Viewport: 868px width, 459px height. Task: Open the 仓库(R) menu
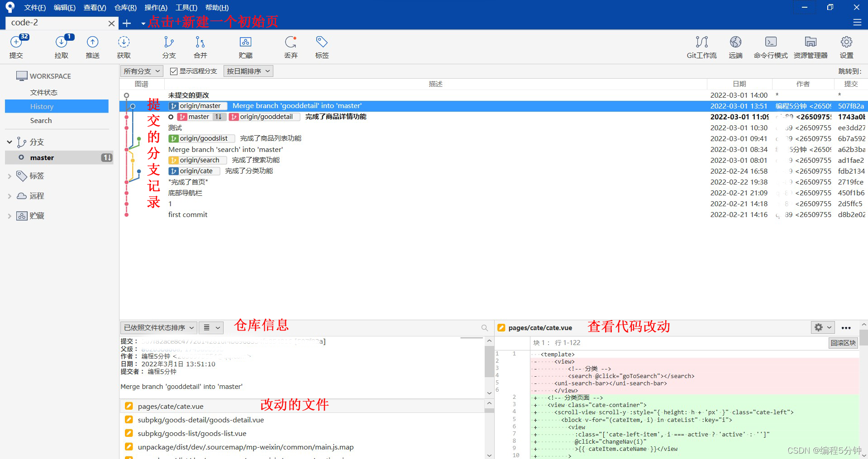click(x=125, y=8)
